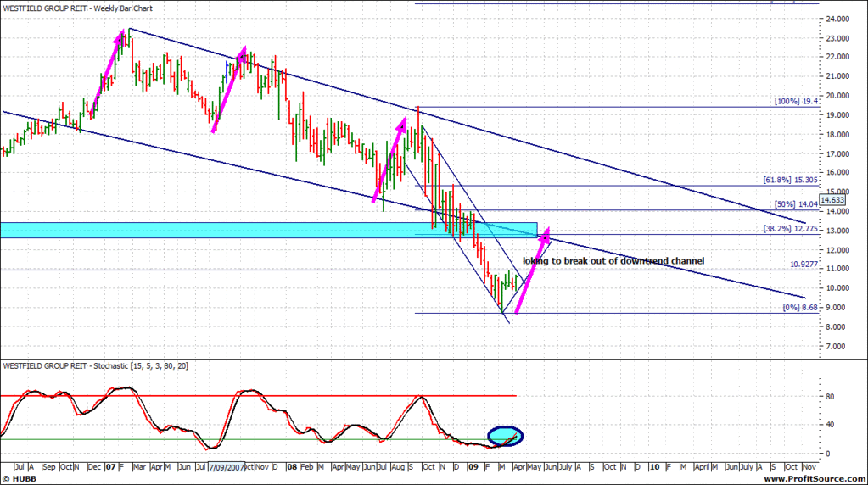Select the '[50%] 14.04' Fibonacci label
This screenshot has height=485, width=868.
796,204
